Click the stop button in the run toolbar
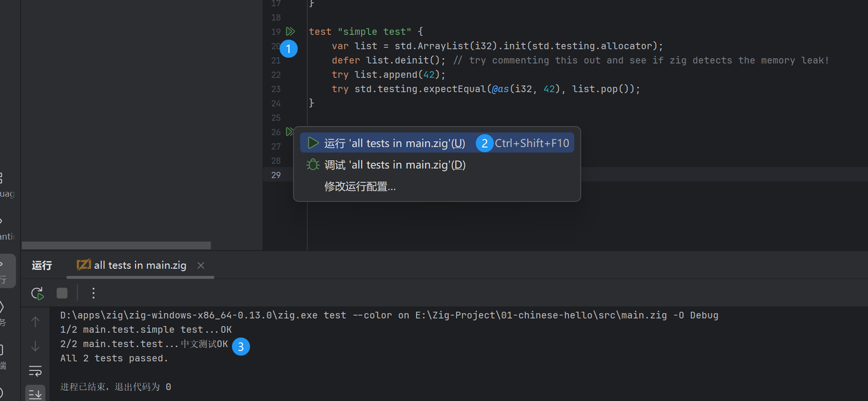This screenshot has height=401, width=868. pyautogui.click(x=61, y=293)
